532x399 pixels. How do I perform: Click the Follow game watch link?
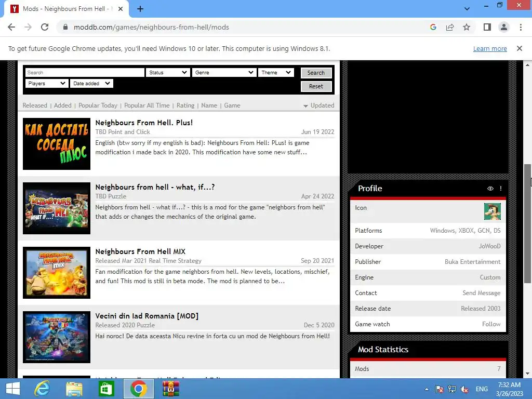(x=491, y=324)
